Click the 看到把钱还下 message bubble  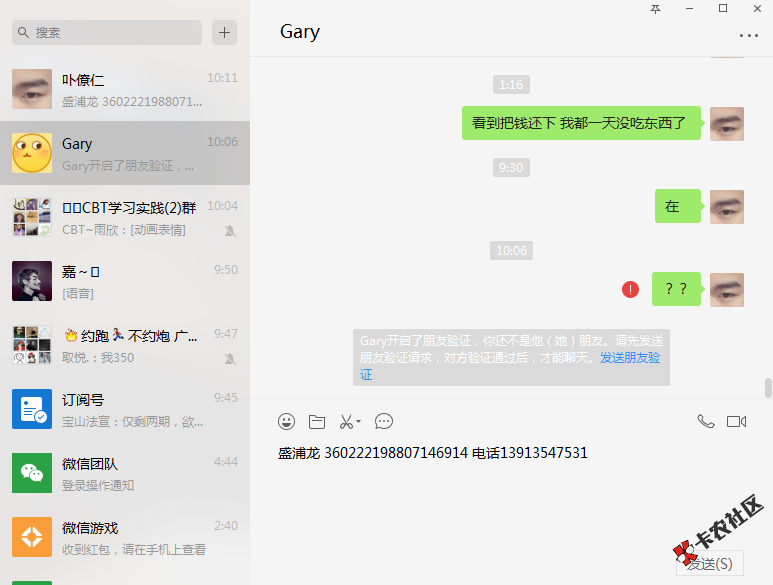[x=581, y=123]
